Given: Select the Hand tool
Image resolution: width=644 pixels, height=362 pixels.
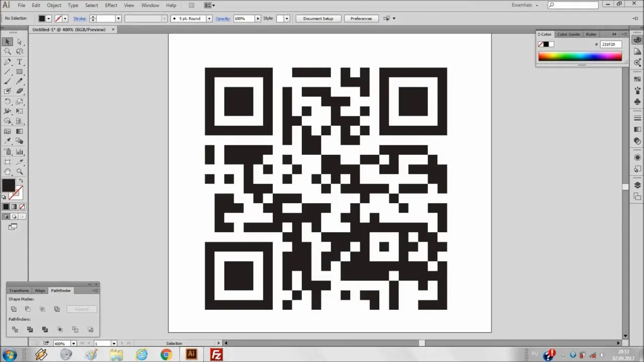Looking at the screenshot, I should [x=8, y=172].
